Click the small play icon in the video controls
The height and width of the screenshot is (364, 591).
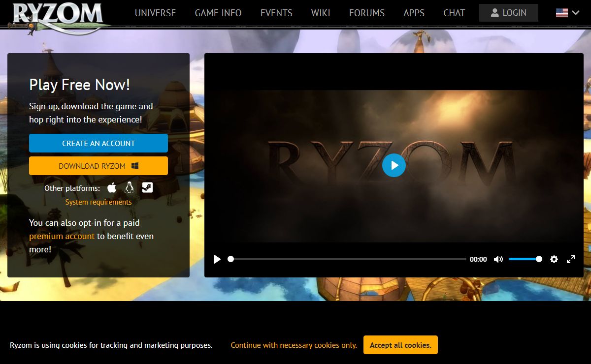pos(217,259)
